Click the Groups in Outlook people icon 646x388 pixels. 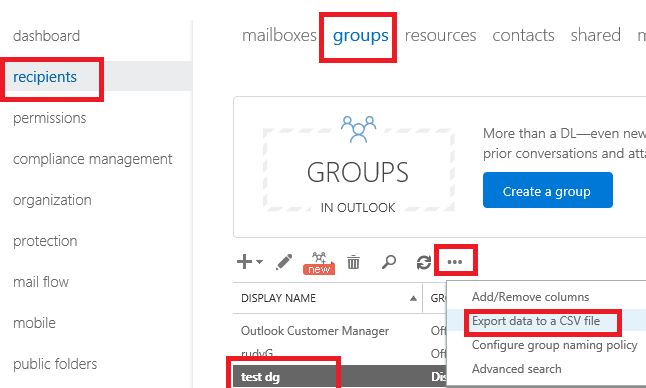tap(358, 129)
